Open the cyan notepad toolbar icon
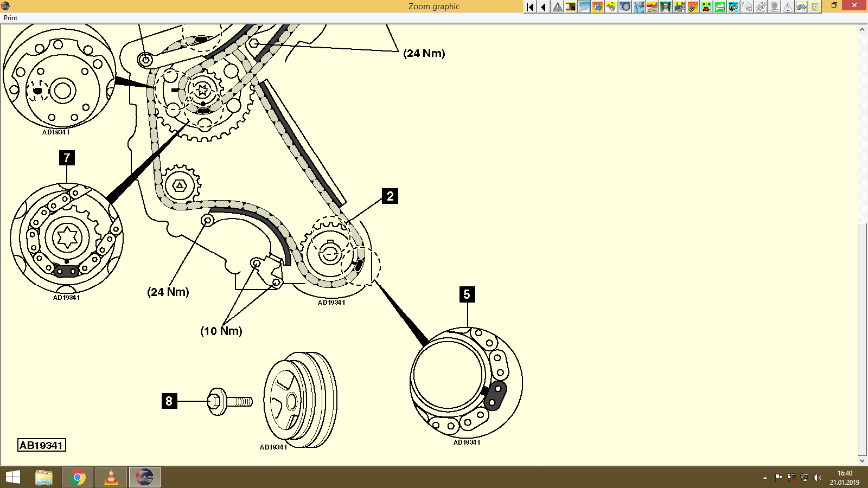 coord(733,7)
